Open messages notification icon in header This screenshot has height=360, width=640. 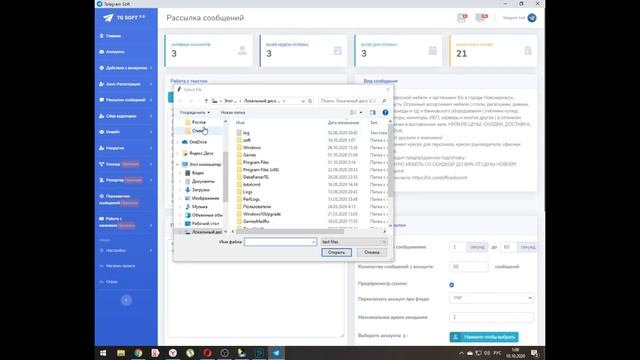pyautogui.click(x=481, y=18)
